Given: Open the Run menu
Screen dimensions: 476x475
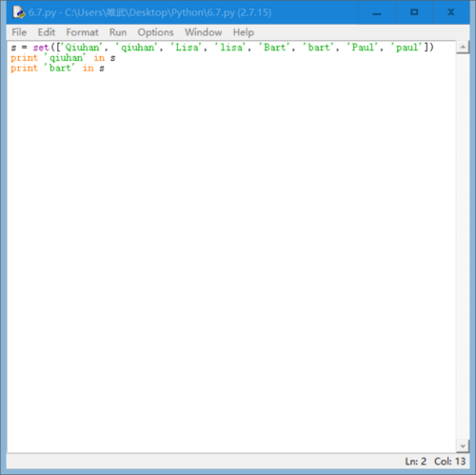Looking at the screenshot, I should pyautogui.click(x=118, y=32).
